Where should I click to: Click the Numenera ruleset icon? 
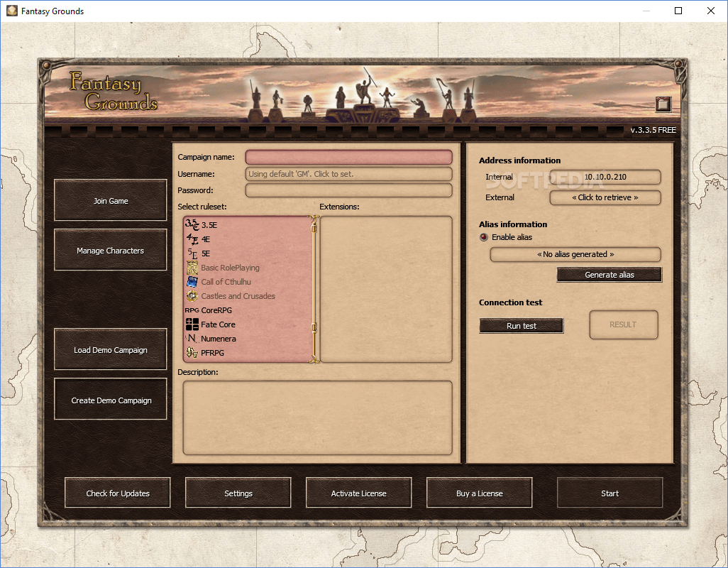192,339
